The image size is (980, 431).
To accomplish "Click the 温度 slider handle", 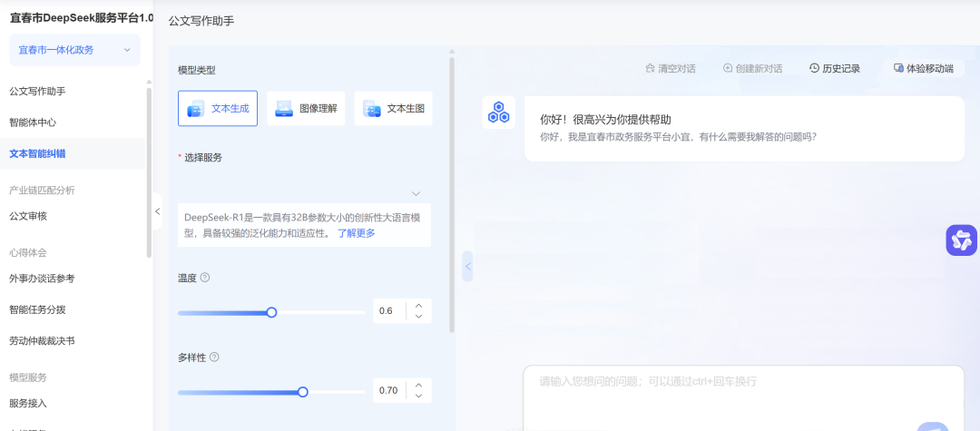I will (271, 312).
